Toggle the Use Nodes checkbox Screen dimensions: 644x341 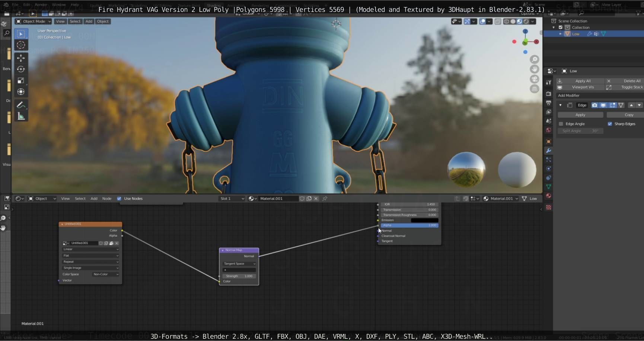119,199
